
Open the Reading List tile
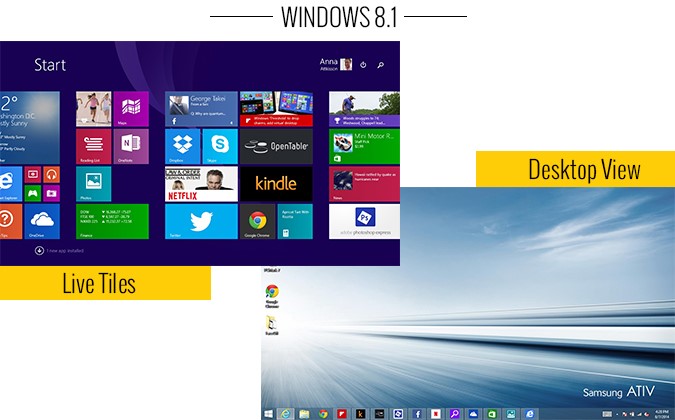coord(93,146)
